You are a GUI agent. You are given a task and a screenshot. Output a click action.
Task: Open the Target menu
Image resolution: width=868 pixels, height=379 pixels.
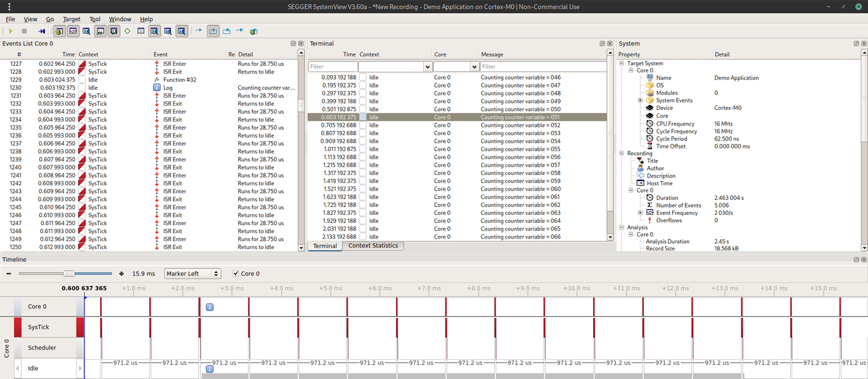(71, 19)
